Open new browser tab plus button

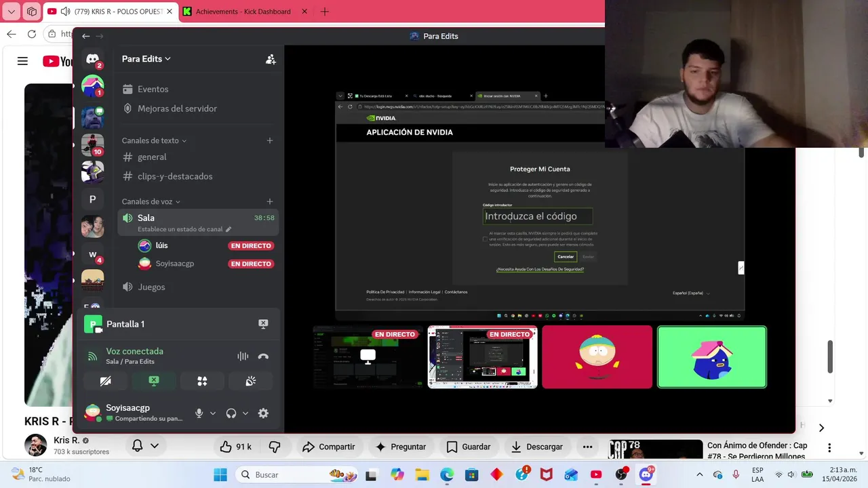click(325, 12)
